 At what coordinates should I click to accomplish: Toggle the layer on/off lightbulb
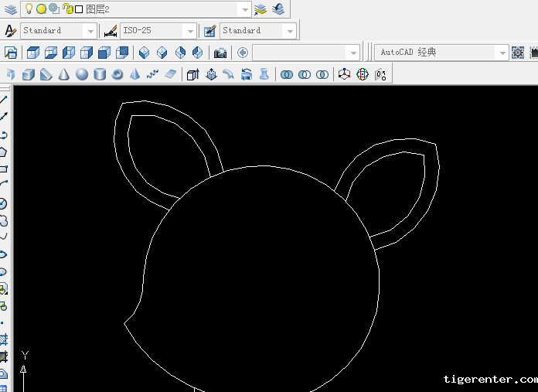pos(29,9)
